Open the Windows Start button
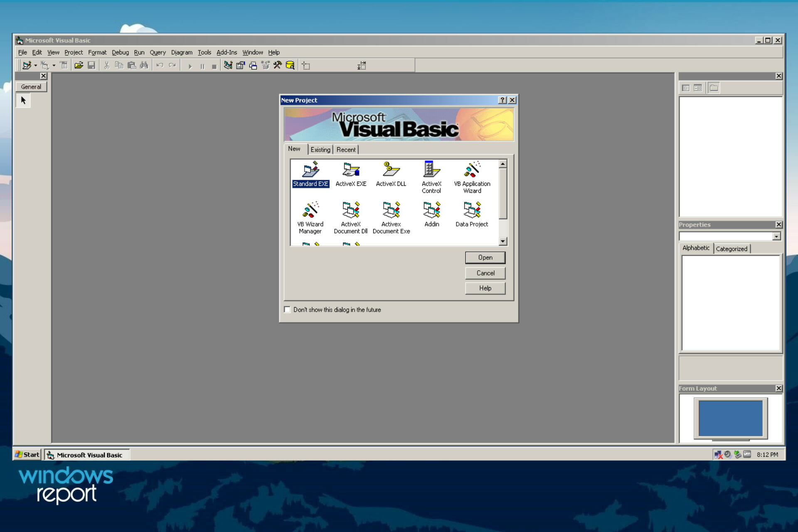798x532 pixels. point(27,455)
